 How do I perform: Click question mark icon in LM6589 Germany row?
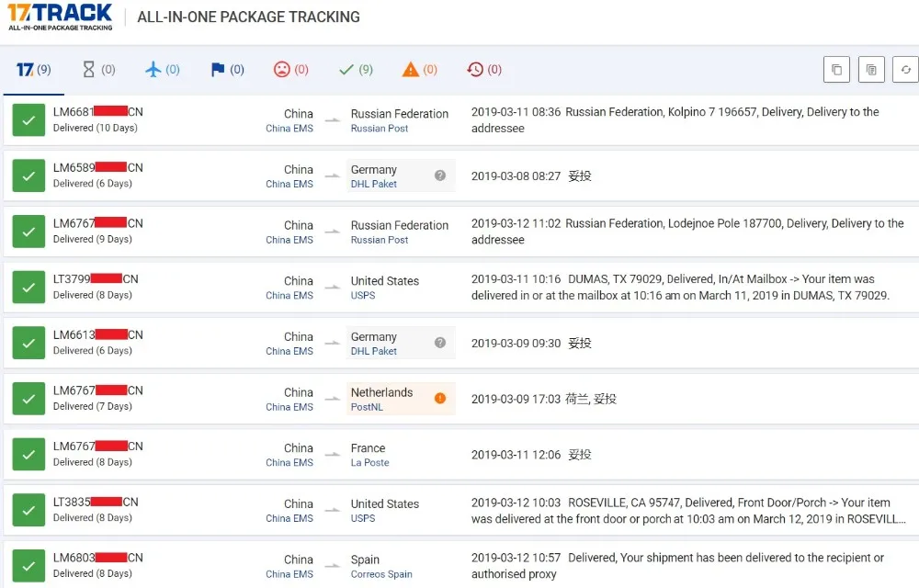click(x=440, y=175)
